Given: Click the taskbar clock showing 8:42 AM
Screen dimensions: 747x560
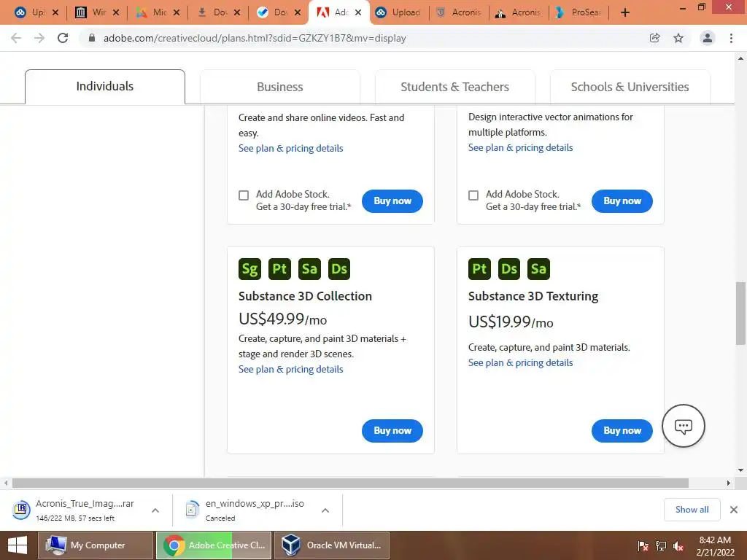Looking at the screenshot, I should (x=715, y=540).
